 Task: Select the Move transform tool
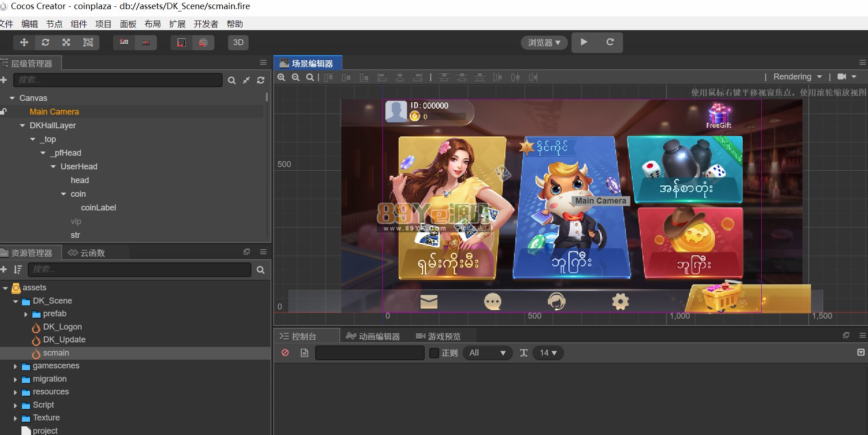[24, 42]
